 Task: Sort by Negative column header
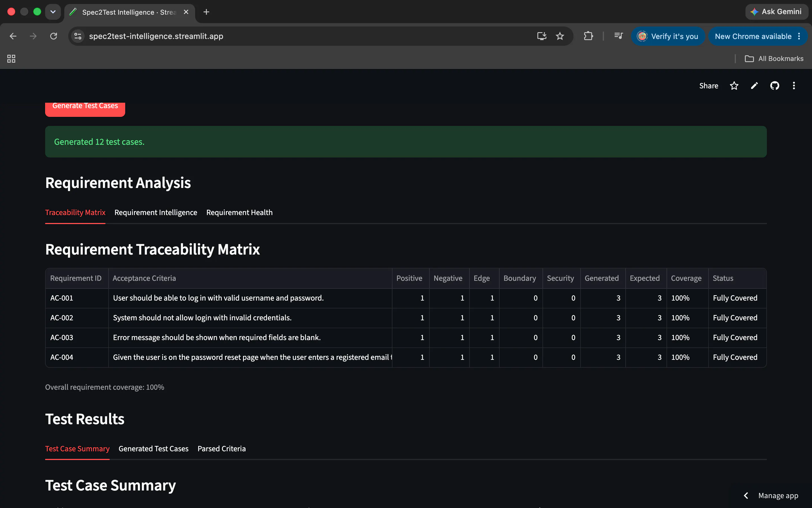tap(449, 278)
